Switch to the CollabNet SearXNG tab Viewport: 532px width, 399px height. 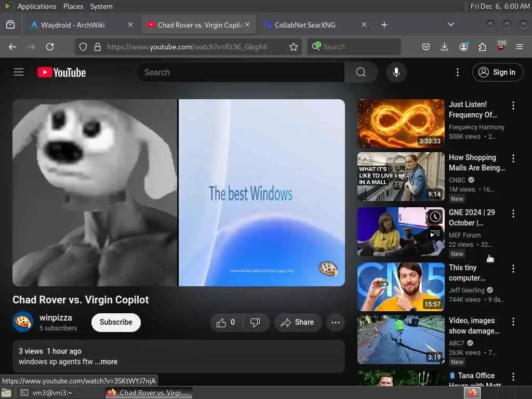(x=304, y=25)
